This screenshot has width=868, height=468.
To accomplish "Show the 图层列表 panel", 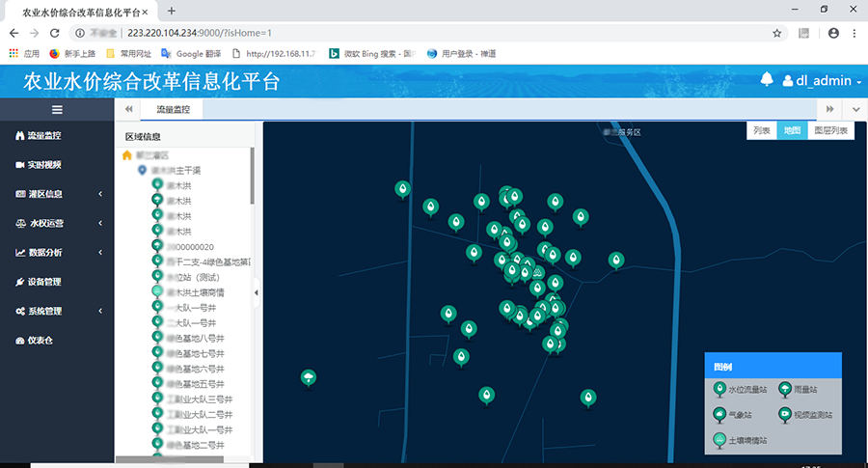I will point(830,130).
